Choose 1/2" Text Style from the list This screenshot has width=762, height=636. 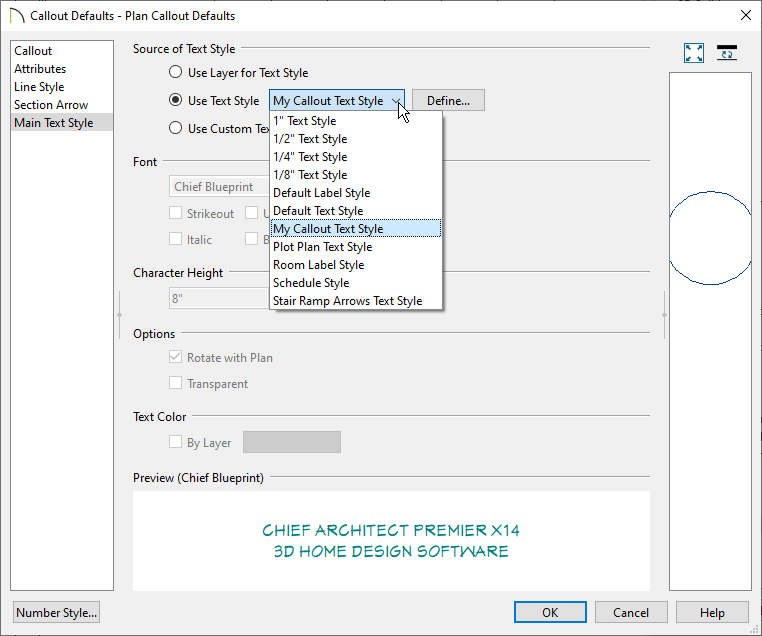(356, 138)
